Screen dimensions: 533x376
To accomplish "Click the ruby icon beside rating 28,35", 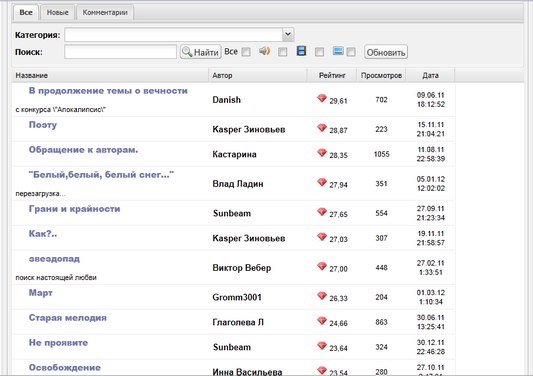I will 322,153.
